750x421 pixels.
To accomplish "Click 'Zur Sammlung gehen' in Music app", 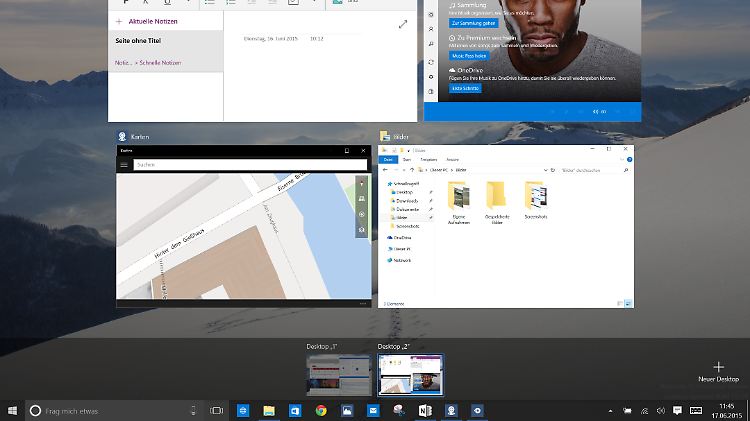I will (473, 23).
